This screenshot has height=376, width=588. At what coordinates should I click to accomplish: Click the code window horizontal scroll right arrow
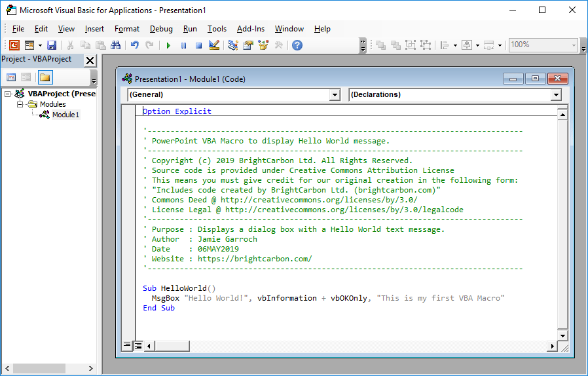[551, 346]
